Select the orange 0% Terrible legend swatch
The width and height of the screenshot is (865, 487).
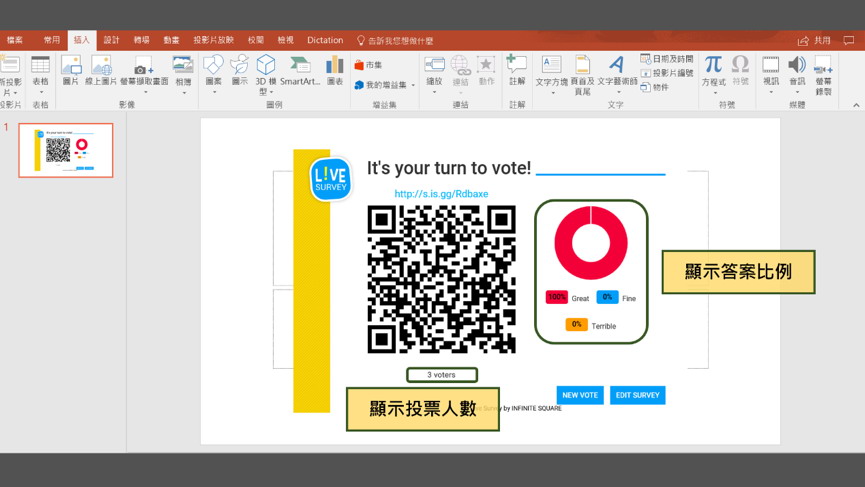(576, 324)
